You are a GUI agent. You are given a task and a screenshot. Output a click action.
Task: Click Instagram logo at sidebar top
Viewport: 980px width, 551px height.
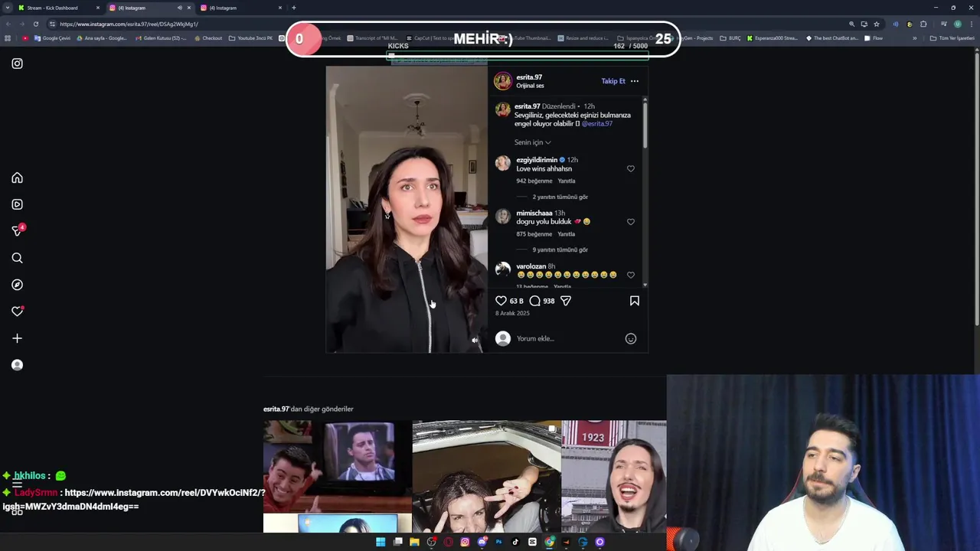17,64
